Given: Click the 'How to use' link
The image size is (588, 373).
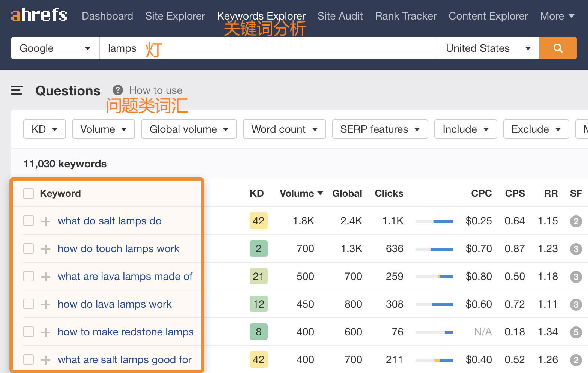Looking at the screenshot, I should coord(156,90).
